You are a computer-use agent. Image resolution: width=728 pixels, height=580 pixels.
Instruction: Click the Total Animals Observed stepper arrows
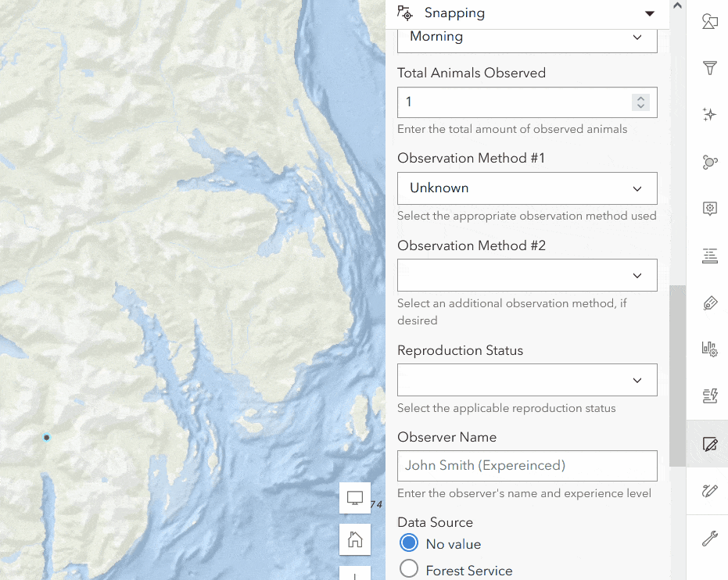coord(640,102)
